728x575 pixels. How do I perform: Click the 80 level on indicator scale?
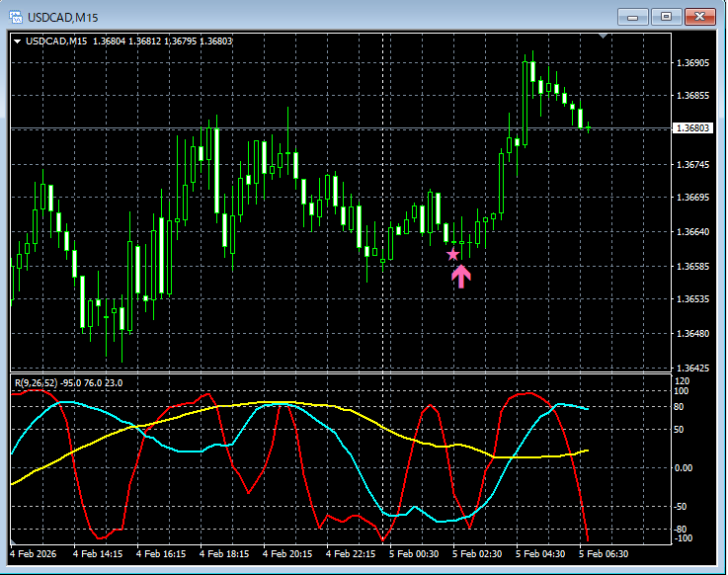click(680, 405)
